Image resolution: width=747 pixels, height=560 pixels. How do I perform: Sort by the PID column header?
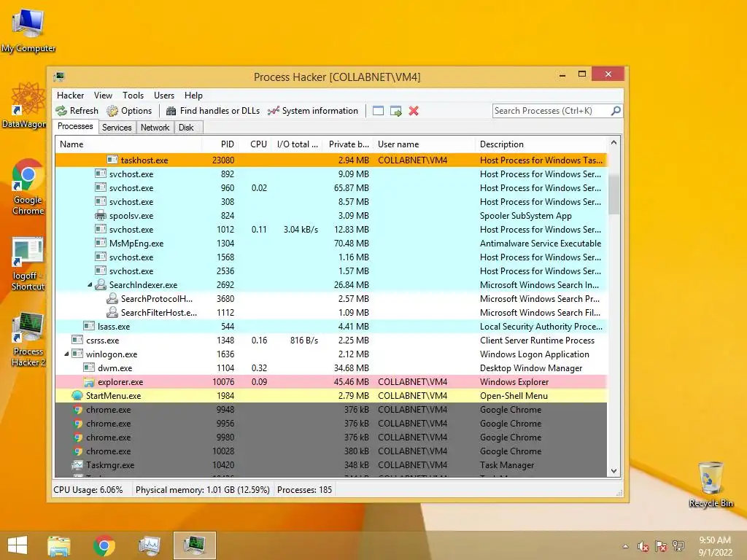click(x=220, y=144)
